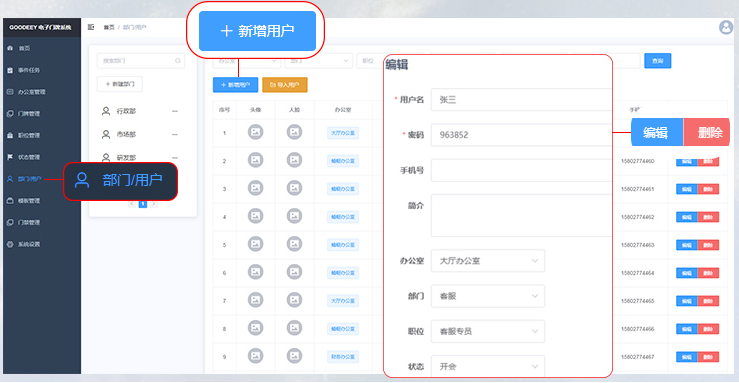Open 办公室管理 in the sidebar
This screenshot has width=739, height=383.
[x=32, y=92]
